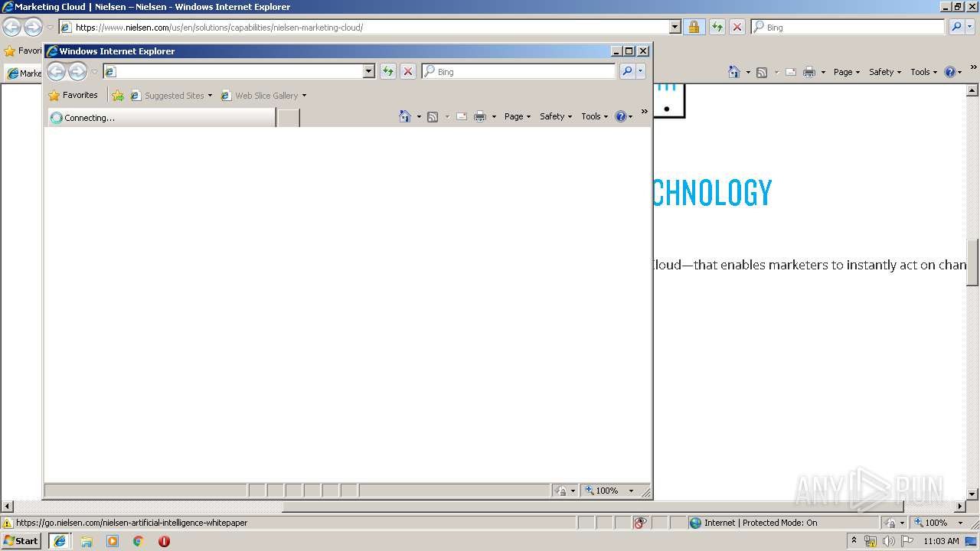Open Windows Media Player from taskbar
This screenshot has height=551, width=980.
(113, 541)
